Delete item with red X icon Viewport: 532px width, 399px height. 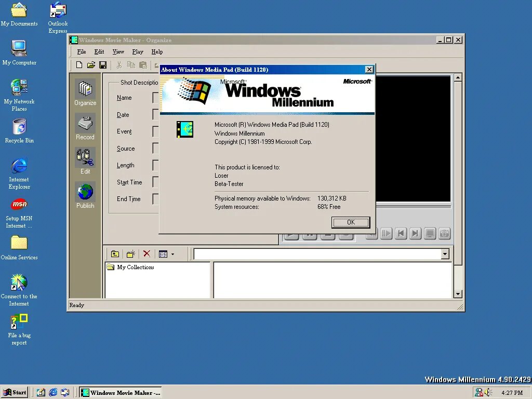pyautogui.click(x=147, y=254)
